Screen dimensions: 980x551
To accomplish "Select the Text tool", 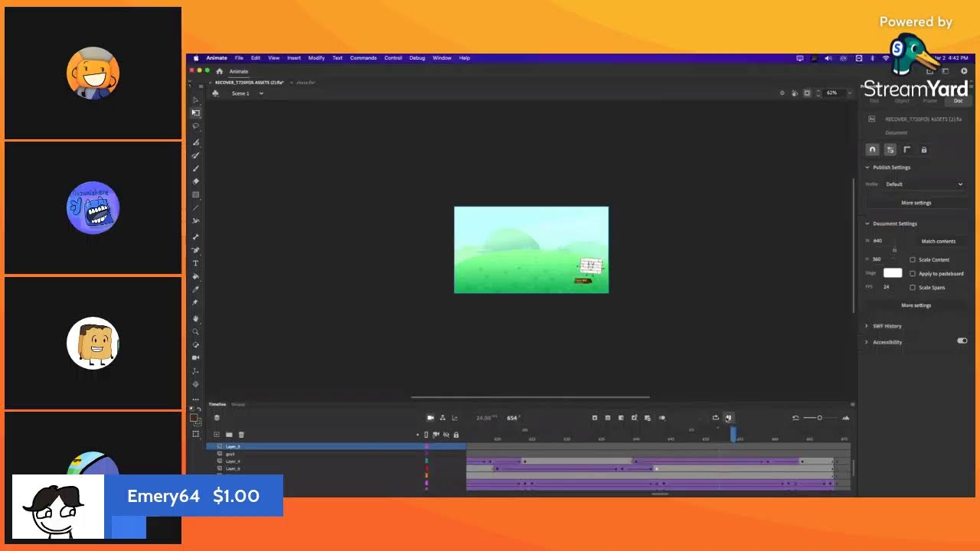I will (x=195, y=263).
